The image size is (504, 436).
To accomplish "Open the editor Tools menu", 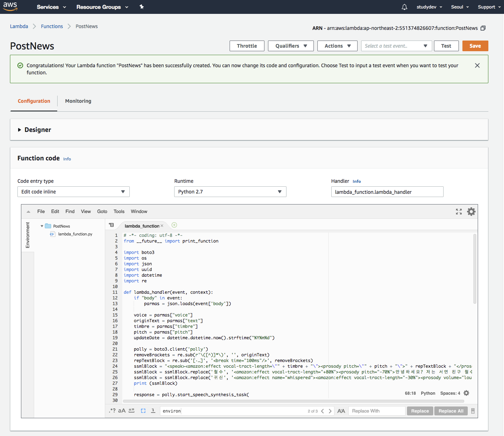I will [x=119, y=211].
